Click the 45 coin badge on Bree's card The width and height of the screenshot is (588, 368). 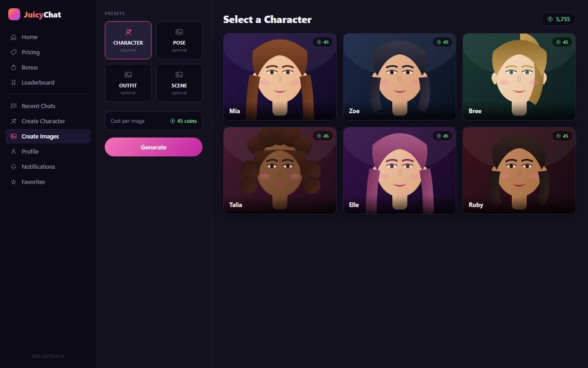[562, 42]
